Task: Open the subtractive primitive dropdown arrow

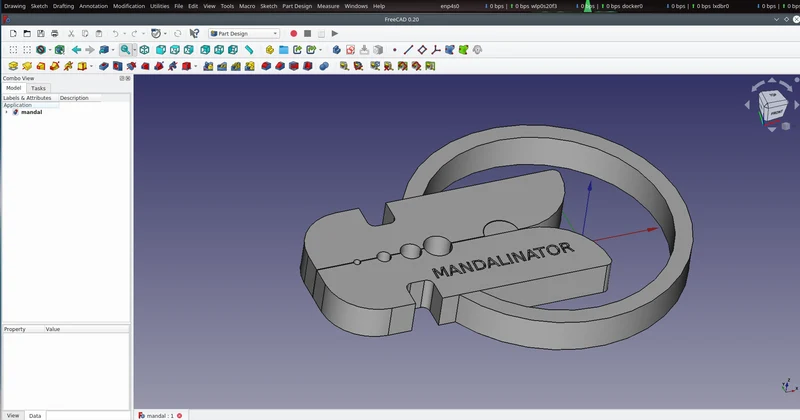Action: coord(196,66)
